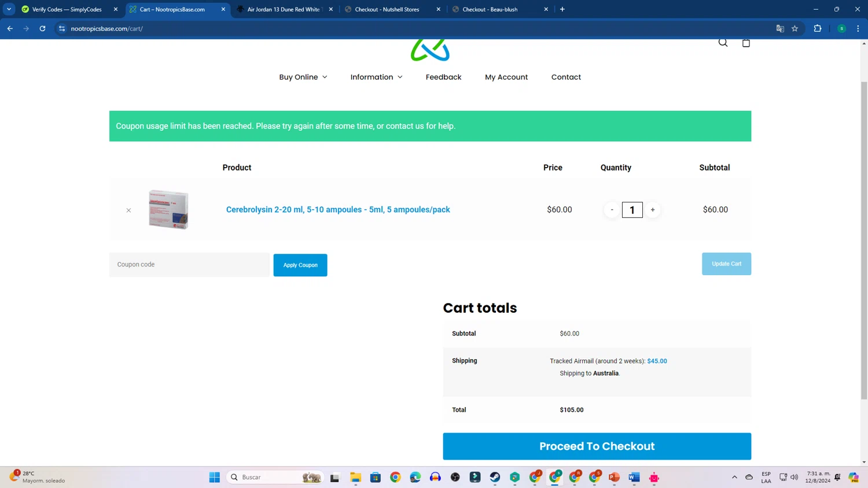Close the Checkout - Beau-blush tab
The image size is (868, 488).
point(546,9)
